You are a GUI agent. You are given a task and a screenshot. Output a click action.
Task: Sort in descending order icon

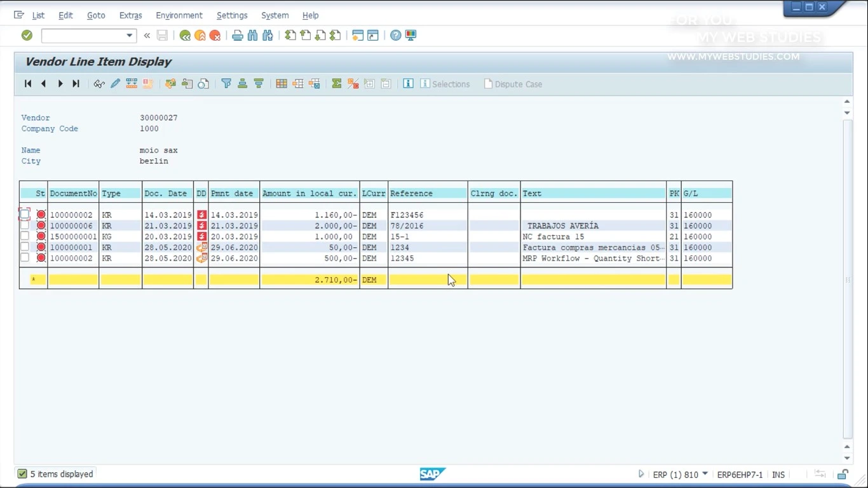pyautogui.click(x=259, y=84)
